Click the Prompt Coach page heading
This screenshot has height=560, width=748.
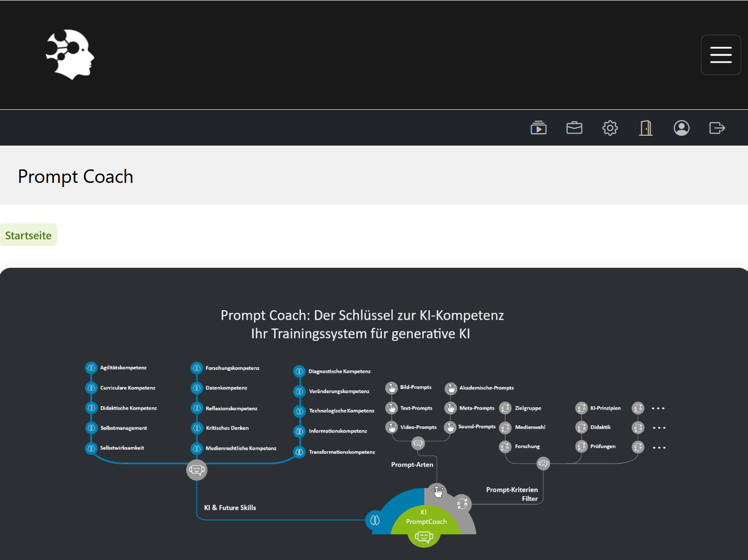[76, 177]
